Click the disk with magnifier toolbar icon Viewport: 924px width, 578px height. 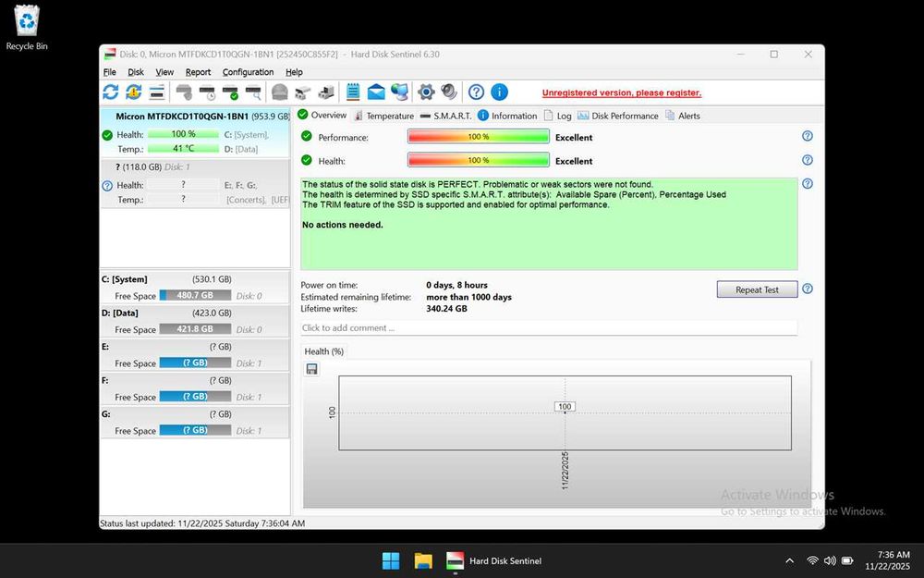253,92
